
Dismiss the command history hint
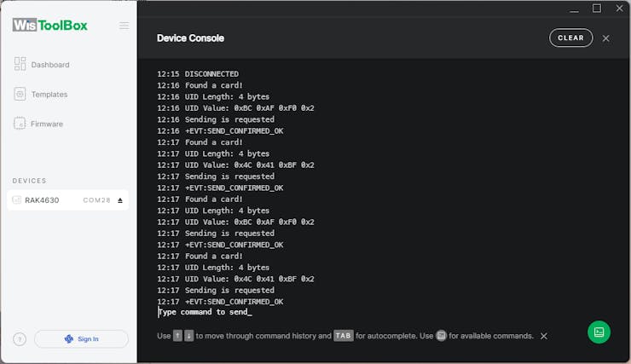pyautogui.click(x=544, y=336)
